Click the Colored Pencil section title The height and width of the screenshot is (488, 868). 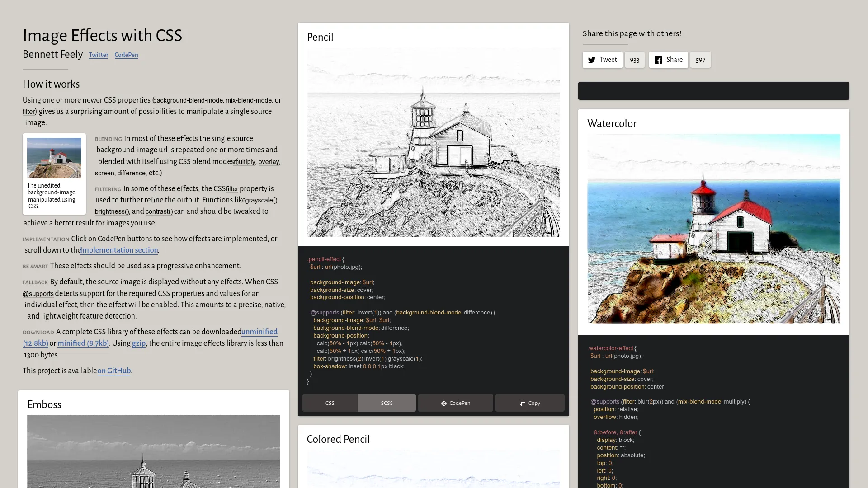[x=338, y=440]
